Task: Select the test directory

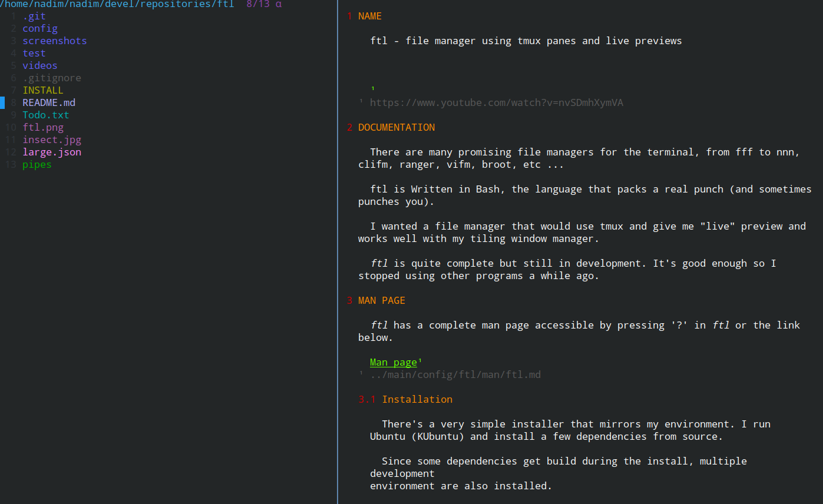Action: (x=34, y=53)
